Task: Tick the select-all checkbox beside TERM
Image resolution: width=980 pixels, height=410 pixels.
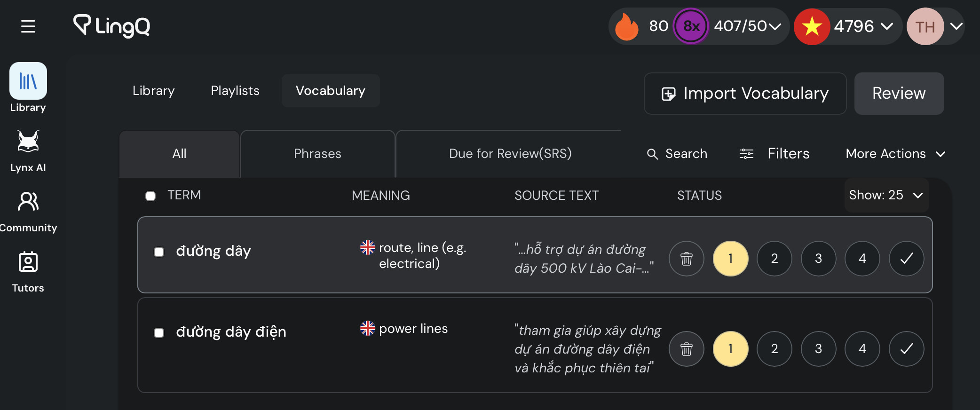Action: tap(150, 196)
